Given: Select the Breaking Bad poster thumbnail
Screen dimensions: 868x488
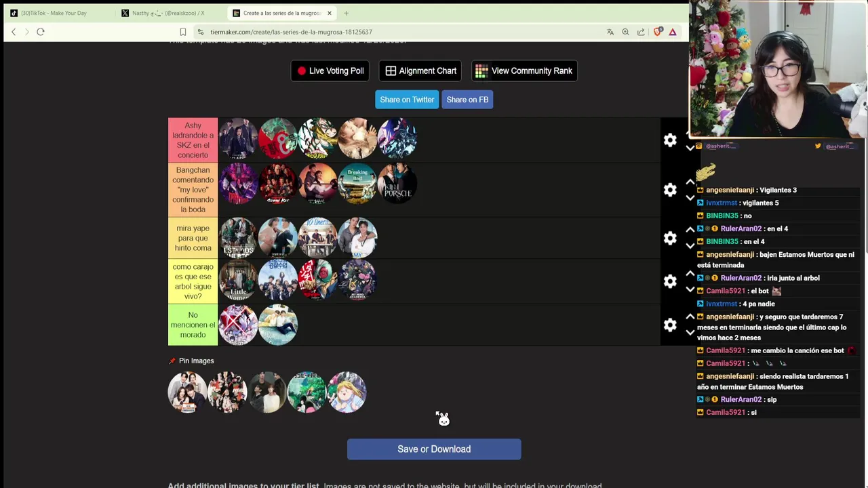Looking at the screenshot, I should [357, 183].
